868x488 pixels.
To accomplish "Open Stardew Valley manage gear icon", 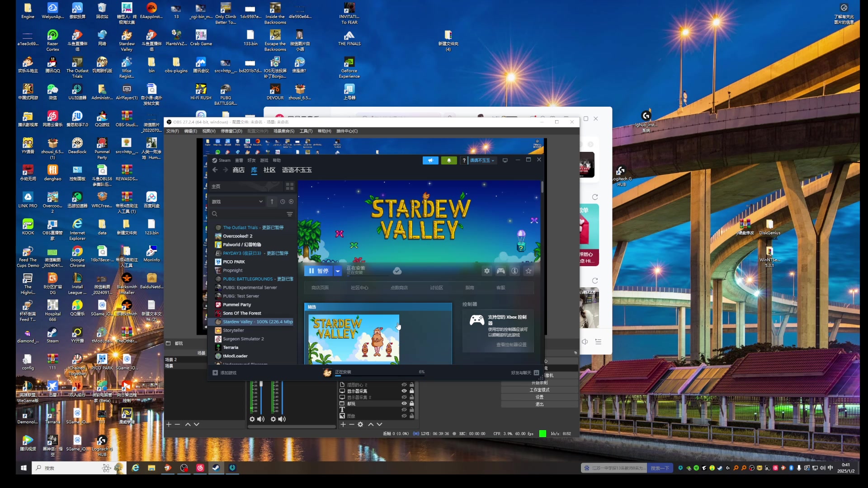I will (x=487, y=271).
